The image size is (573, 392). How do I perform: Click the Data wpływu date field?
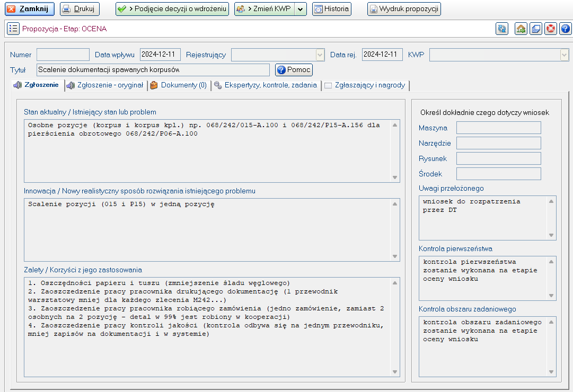[160, 55]
